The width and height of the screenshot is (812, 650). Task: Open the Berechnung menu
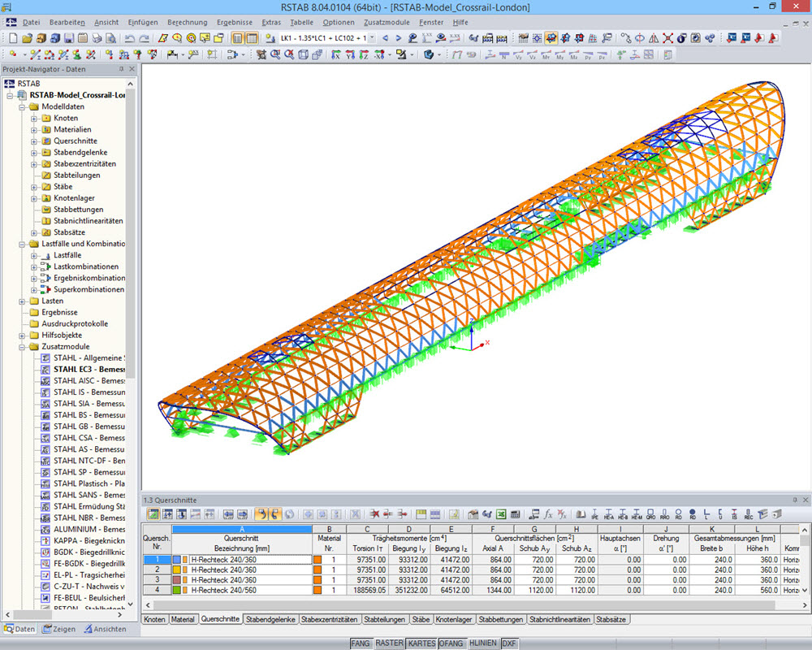[187, 22]
